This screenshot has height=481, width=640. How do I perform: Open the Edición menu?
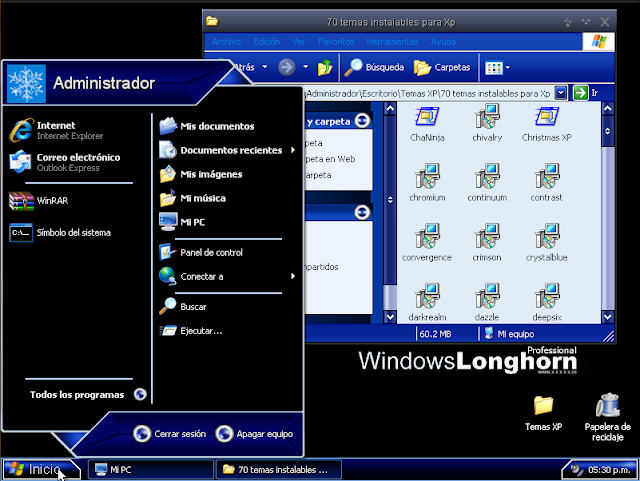point(267,42)
